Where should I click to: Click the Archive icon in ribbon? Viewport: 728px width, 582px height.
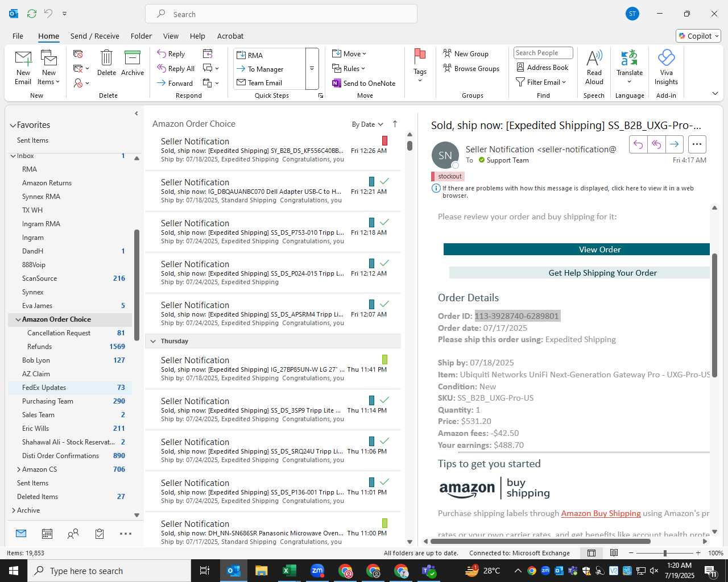click(133, 63)
